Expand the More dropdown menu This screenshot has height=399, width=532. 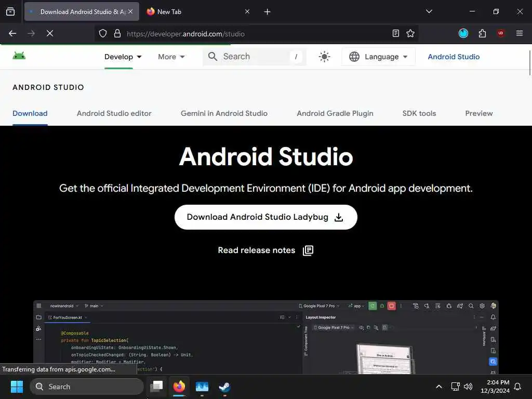pyautogui.click(x=171, y=57)
